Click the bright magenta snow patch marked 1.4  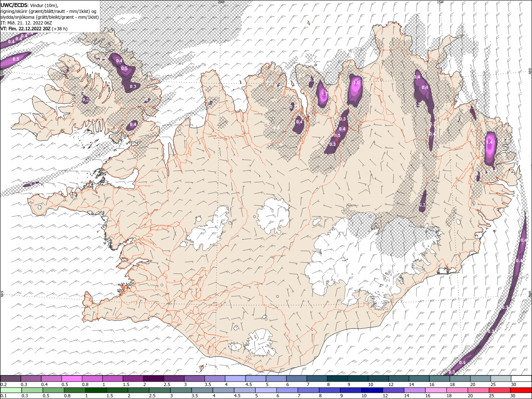point(490,150)
